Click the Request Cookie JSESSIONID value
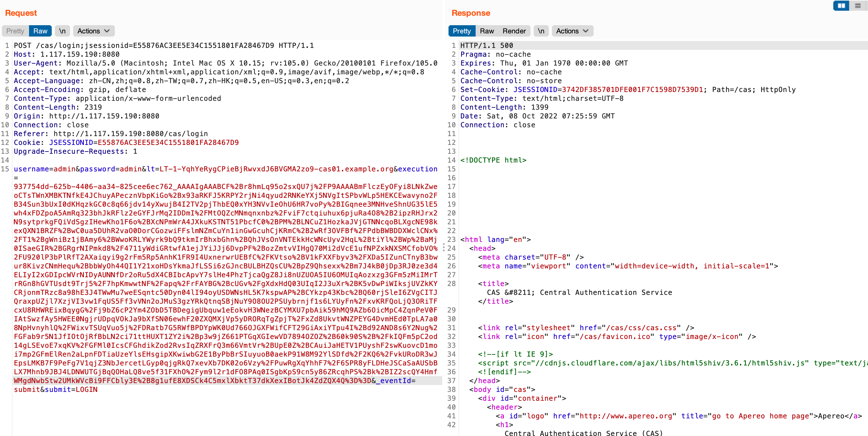Screen dimensions: 868x436 (x=168, y=142)
